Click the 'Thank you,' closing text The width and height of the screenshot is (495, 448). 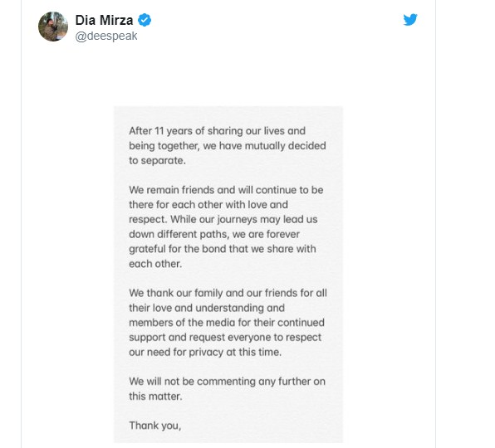coord(155,426)
